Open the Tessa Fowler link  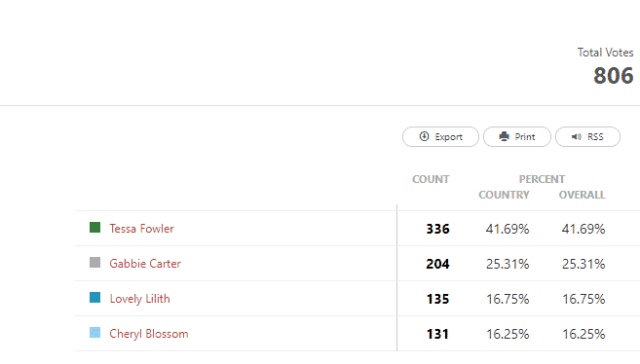[141, 229]
